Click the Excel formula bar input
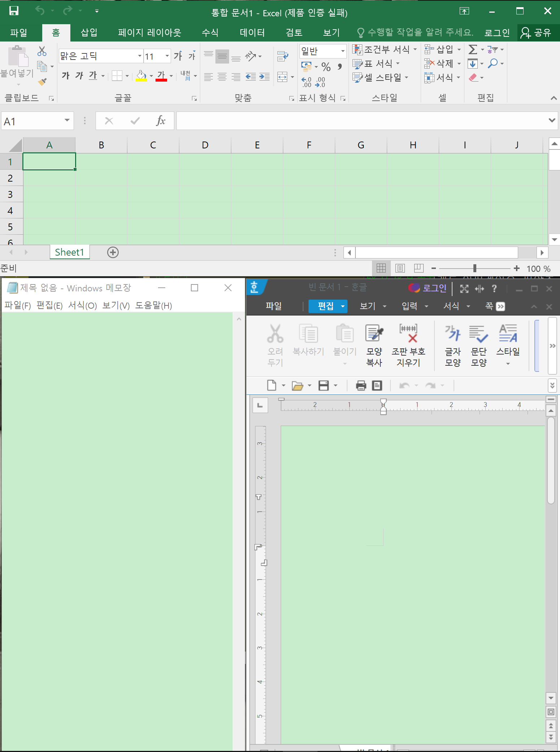This screenshot has width=560, height=752. click(x=362, y=121)
